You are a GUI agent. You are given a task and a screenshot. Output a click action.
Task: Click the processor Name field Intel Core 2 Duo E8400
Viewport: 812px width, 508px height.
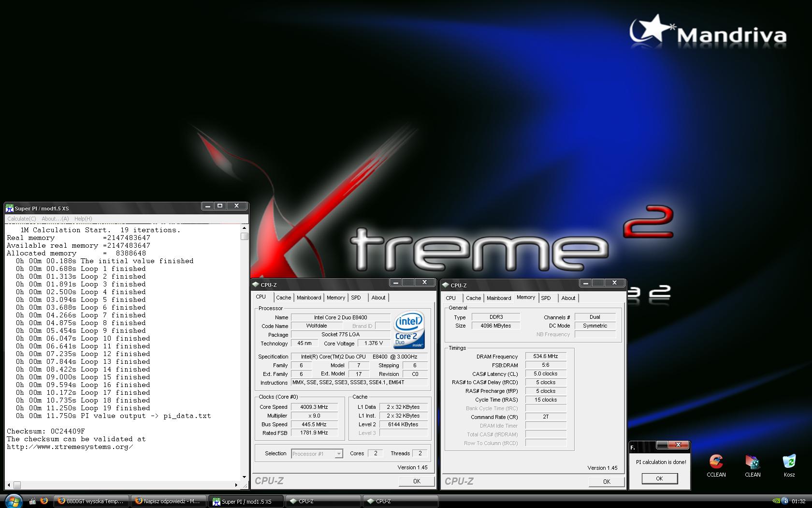pos(341,317)
